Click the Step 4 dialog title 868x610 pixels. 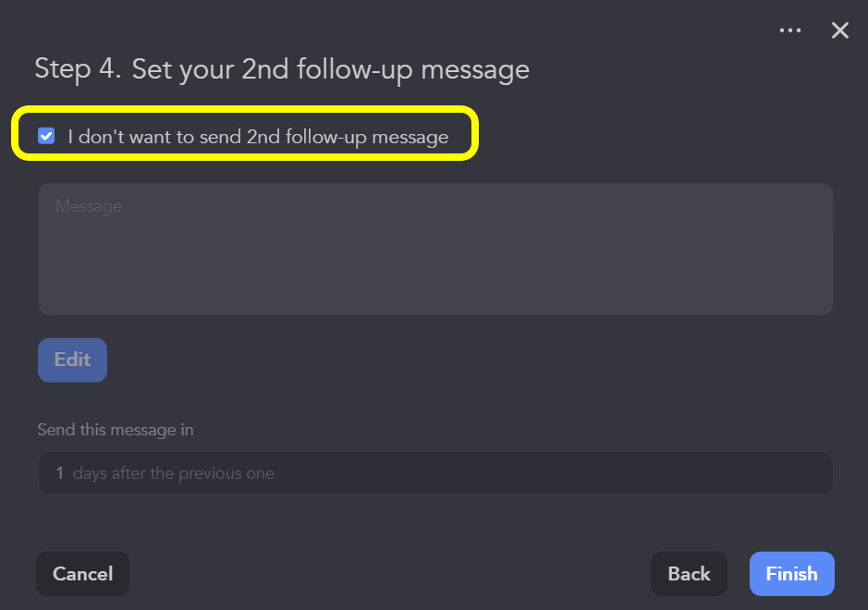(x=282, y=68)
